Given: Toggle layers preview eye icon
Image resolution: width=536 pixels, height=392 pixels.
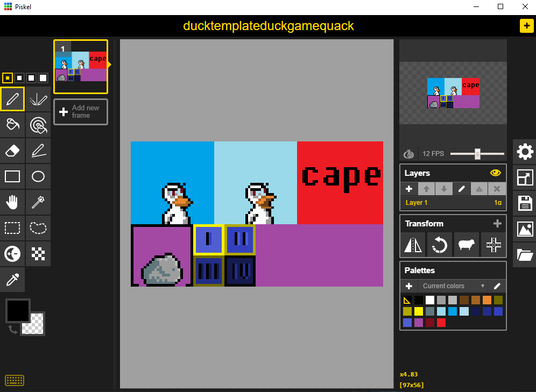Looking at the screenshot, I should click(495, 173).
